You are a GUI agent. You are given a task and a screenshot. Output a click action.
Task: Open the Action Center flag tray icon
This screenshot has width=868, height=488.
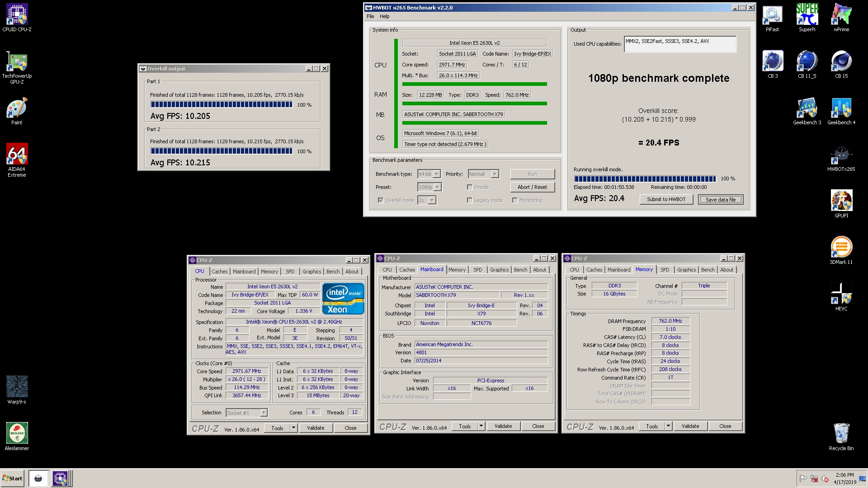[x=803, y=479]
